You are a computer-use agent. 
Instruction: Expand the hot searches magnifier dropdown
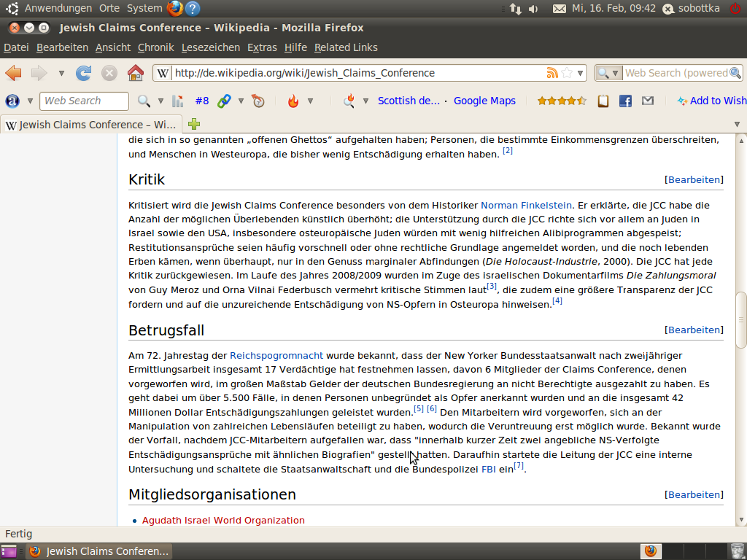[366, 101]
